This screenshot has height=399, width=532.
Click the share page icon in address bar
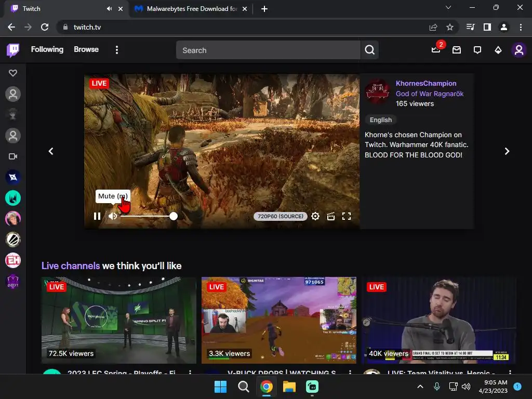[433, 27]
